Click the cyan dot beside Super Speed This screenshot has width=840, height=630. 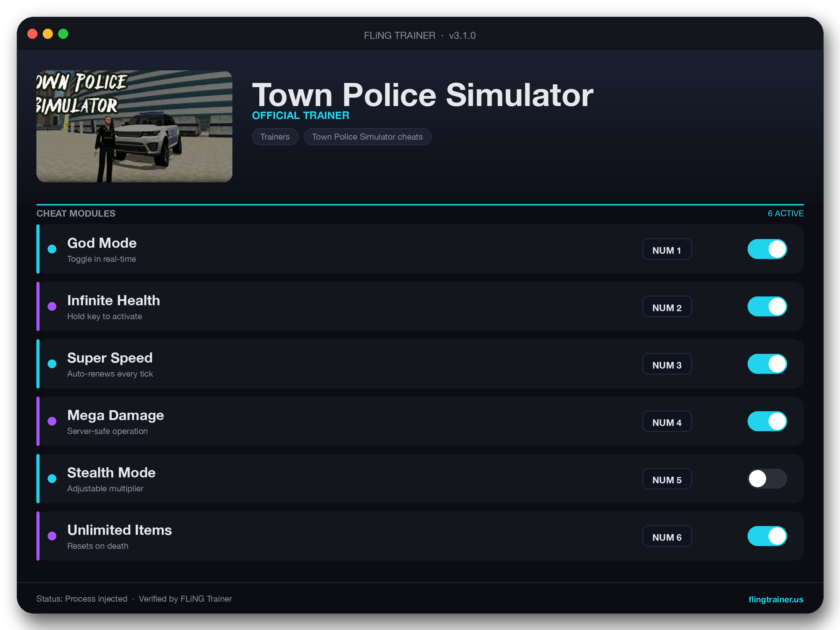tap(52, 364)
